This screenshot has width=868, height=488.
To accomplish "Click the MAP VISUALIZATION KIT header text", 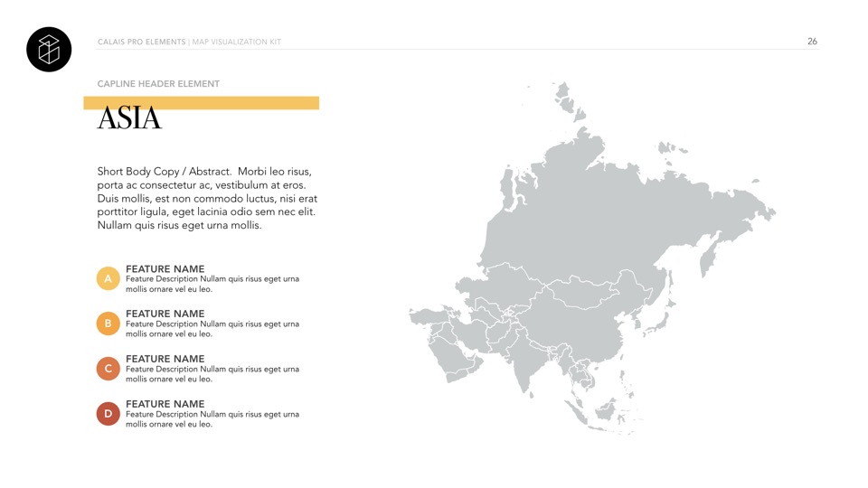I will [237, 42].
